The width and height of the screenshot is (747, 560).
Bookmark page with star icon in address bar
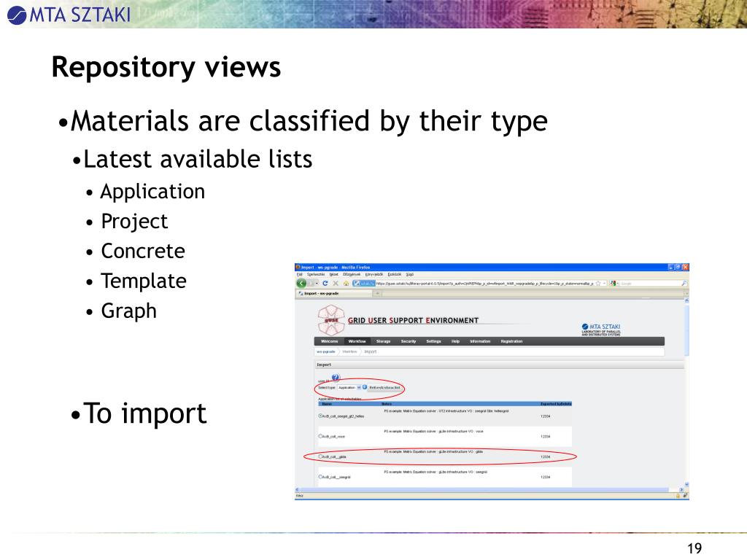pos(598,284)
